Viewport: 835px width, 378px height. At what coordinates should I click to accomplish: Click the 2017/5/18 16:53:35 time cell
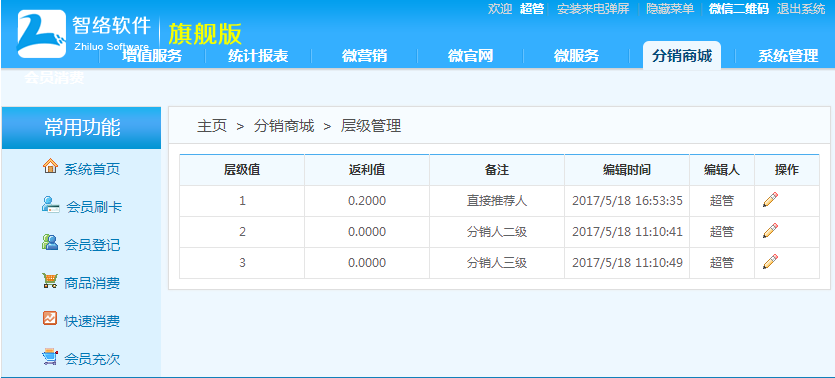coord(627,201)
